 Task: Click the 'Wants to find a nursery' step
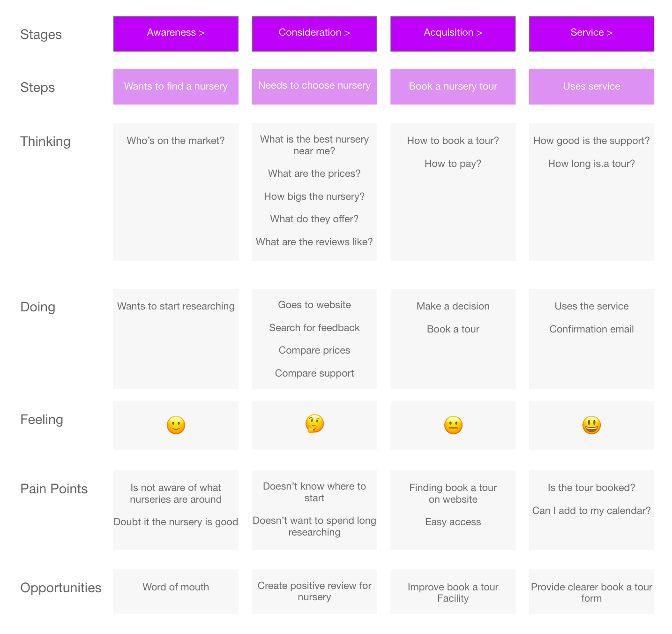click(x=176, y=87)
